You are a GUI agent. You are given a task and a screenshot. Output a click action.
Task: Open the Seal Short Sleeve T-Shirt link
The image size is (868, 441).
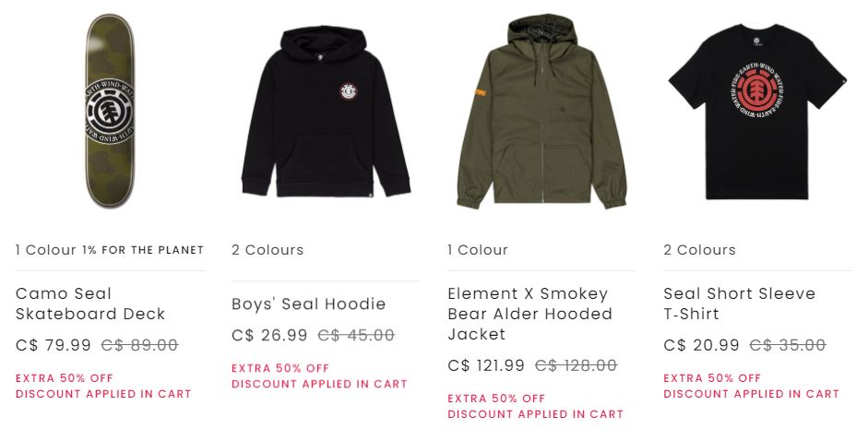click(739, 304)
